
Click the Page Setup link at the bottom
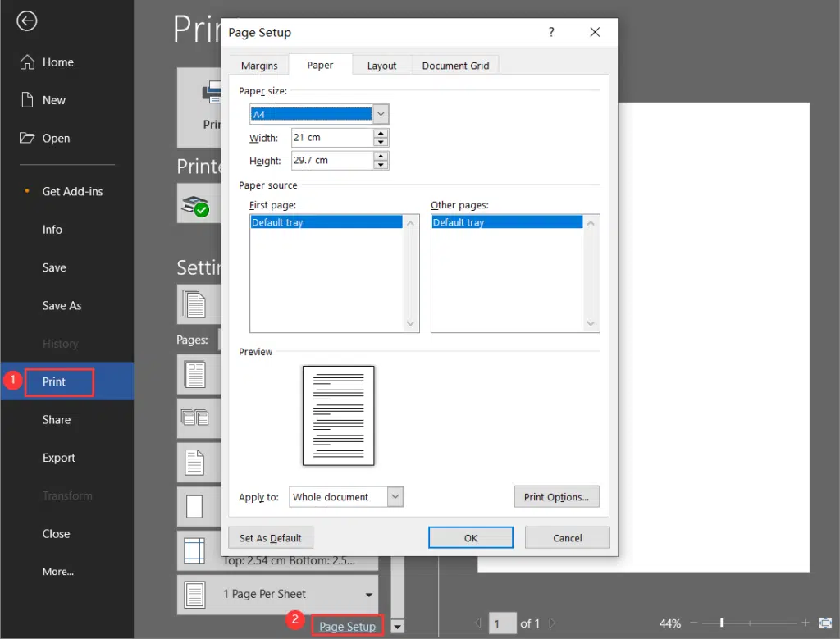347,624
